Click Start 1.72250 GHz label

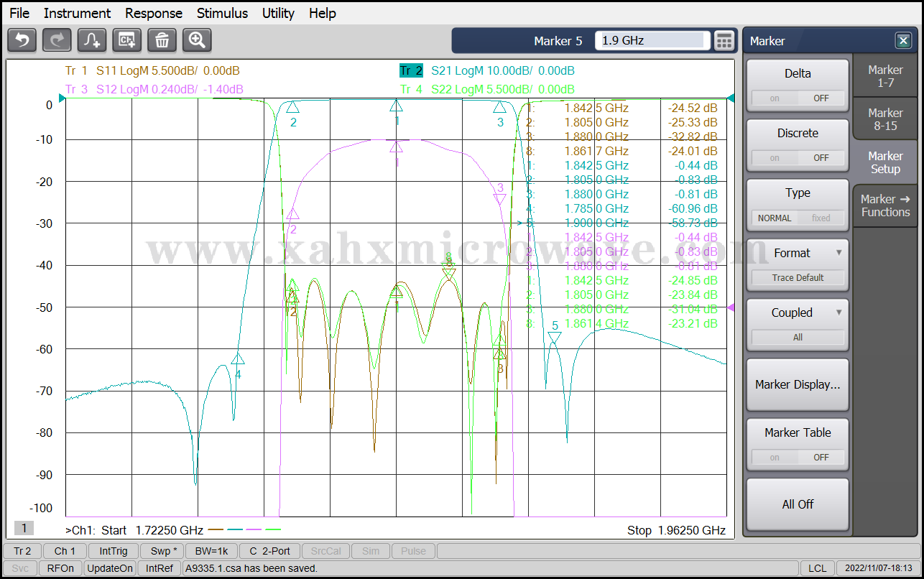tap(153, 530)
